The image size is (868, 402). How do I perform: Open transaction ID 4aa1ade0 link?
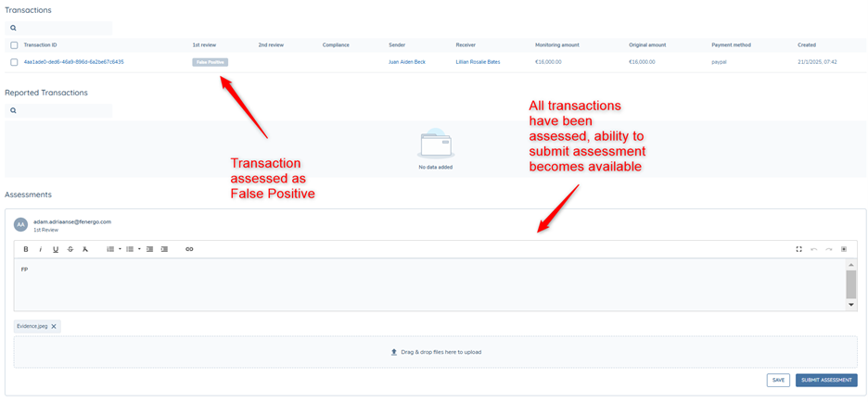point(73,62)
